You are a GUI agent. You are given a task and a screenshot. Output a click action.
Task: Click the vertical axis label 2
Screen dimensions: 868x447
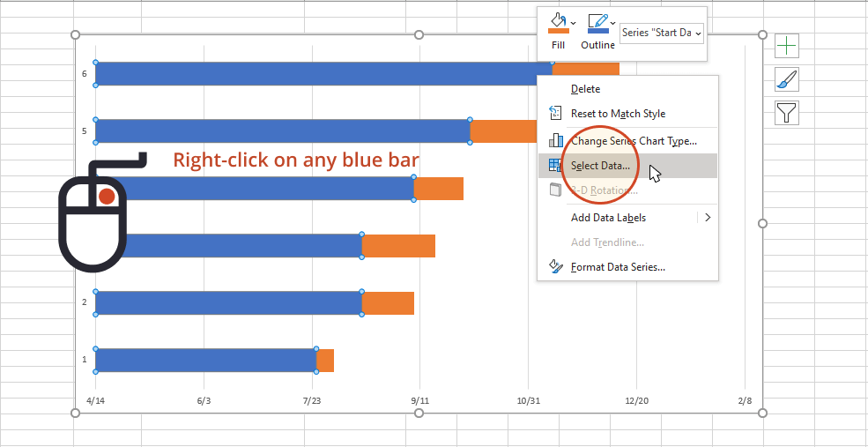(84, 302)
